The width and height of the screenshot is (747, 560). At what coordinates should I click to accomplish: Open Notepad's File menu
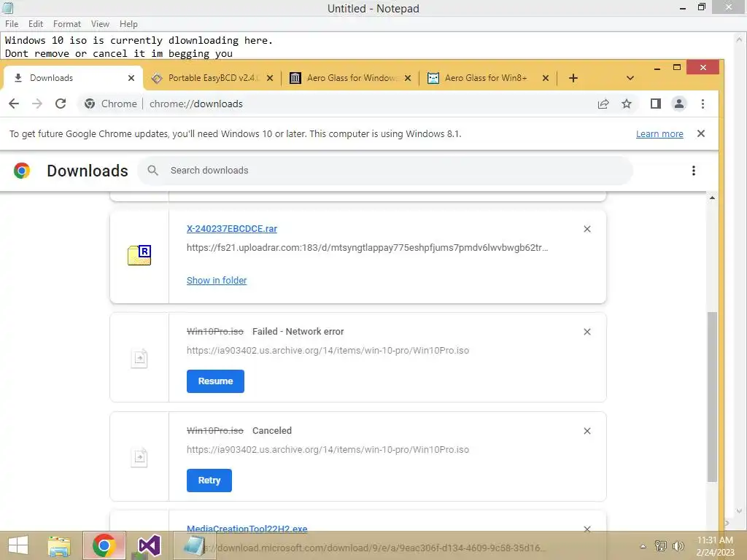[12, 24]
